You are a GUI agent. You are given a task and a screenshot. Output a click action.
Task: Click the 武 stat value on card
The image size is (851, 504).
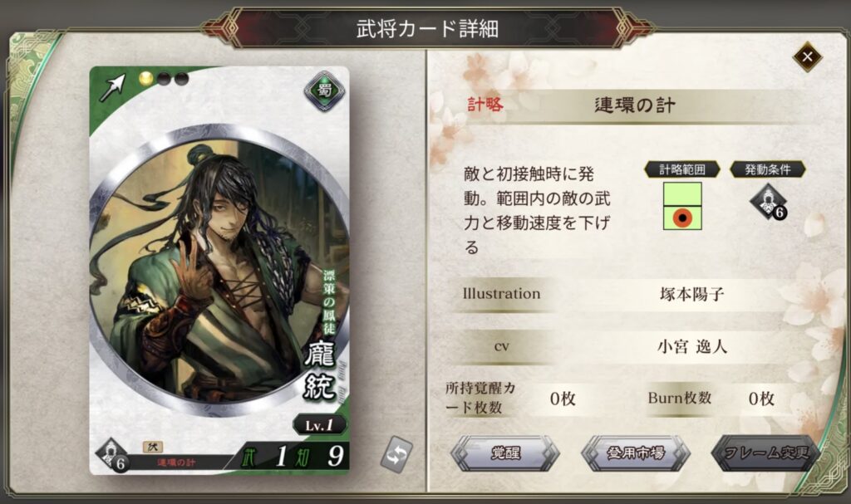(281, 456)
